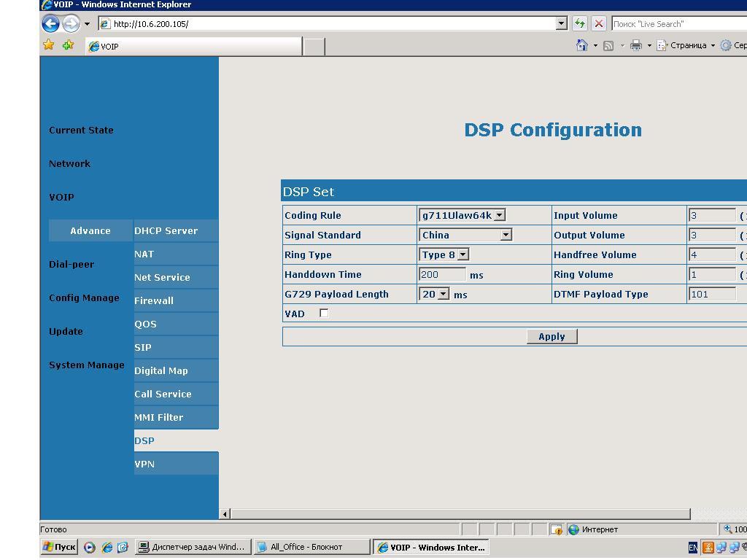Image resolution: width=747 pixels, height=560 pixels.
Task: Click the browser Back arrow button
Action: pyautogui.click(x=51, y=23)
